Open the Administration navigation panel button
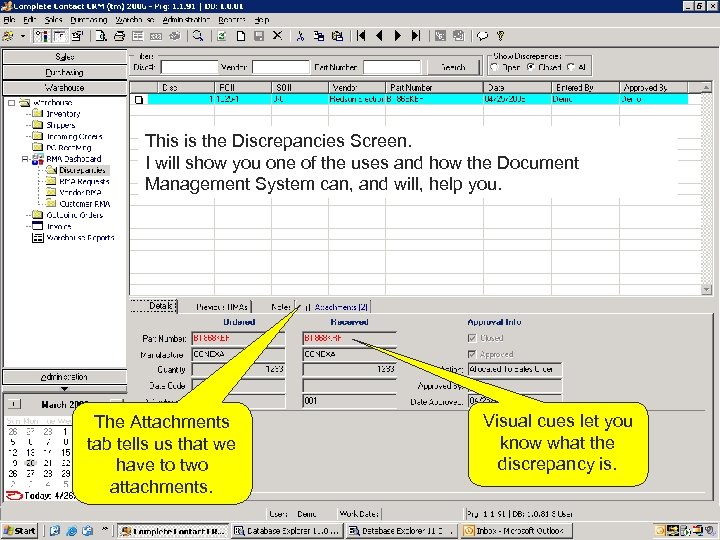The width and height of the screenshot is (720, 540). 65,377
